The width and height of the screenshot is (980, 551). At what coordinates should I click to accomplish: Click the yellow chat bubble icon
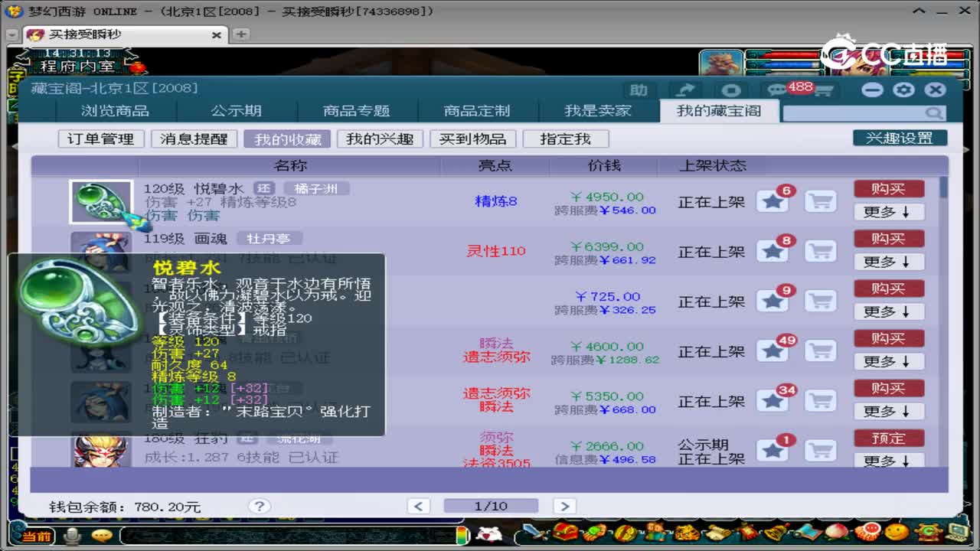[x=101, y=535]
